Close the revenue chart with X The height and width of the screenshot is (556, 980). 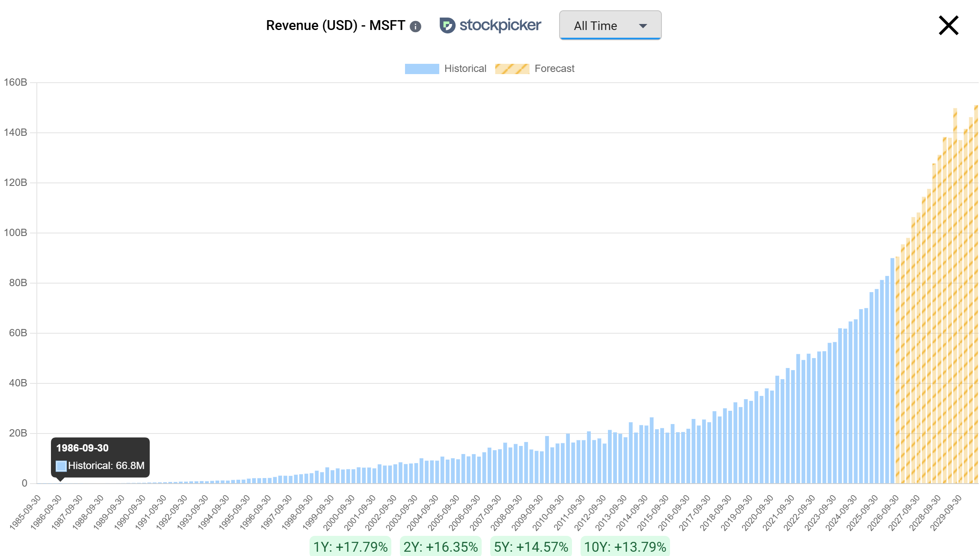pyautogui.click(x=948, y=25)
